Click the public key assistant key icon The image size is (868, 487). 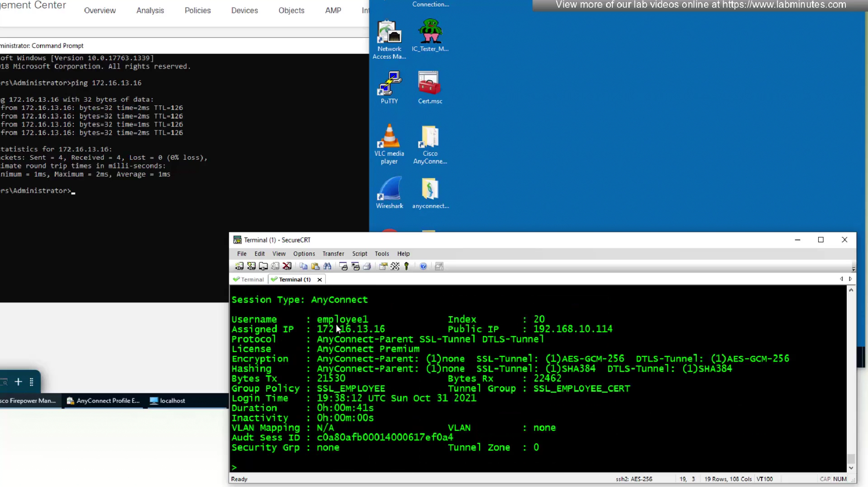(407, 266)
